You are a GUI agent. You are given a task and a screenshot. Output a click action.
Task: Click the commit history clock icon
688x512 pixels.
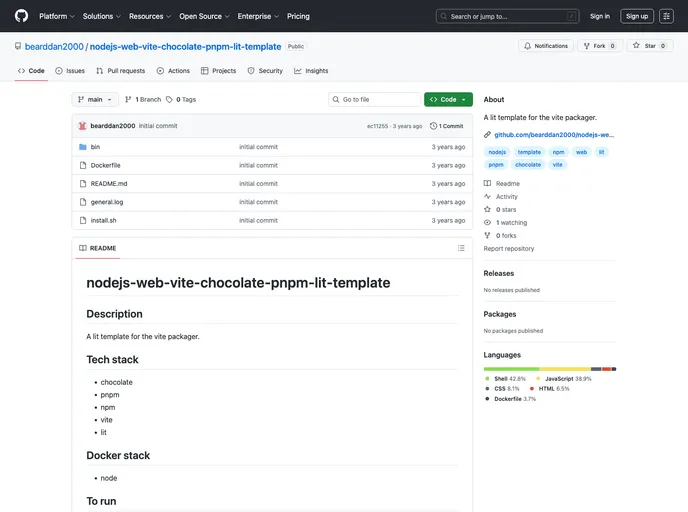(434, 126)
